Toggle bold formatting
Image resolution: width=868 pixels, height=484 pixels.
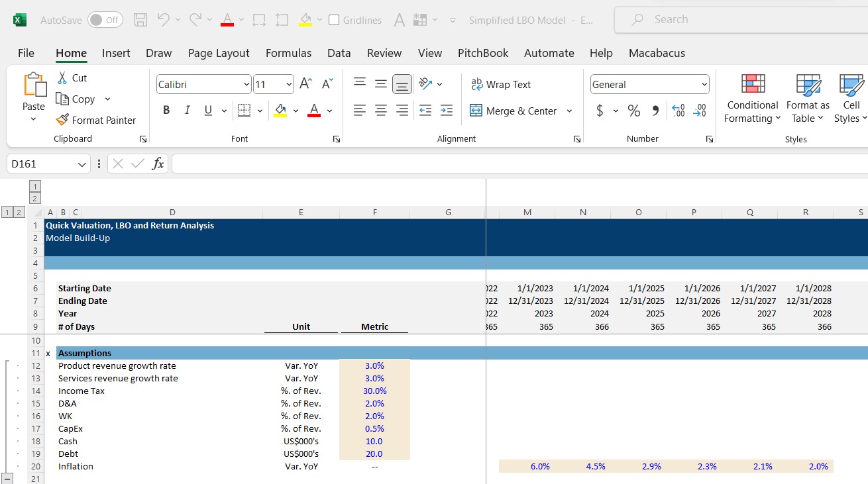point(166,110)
